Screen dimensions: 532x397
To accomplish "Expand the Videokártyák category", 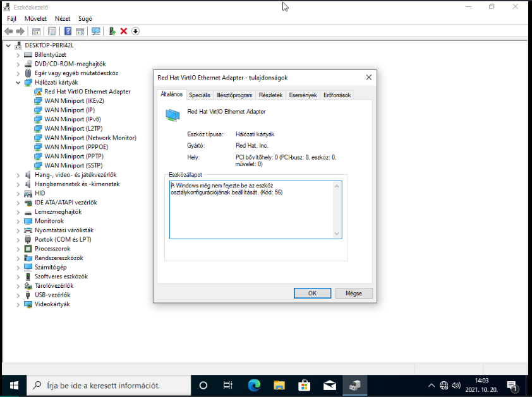I will pyautogui.click(x=18, y=304).
